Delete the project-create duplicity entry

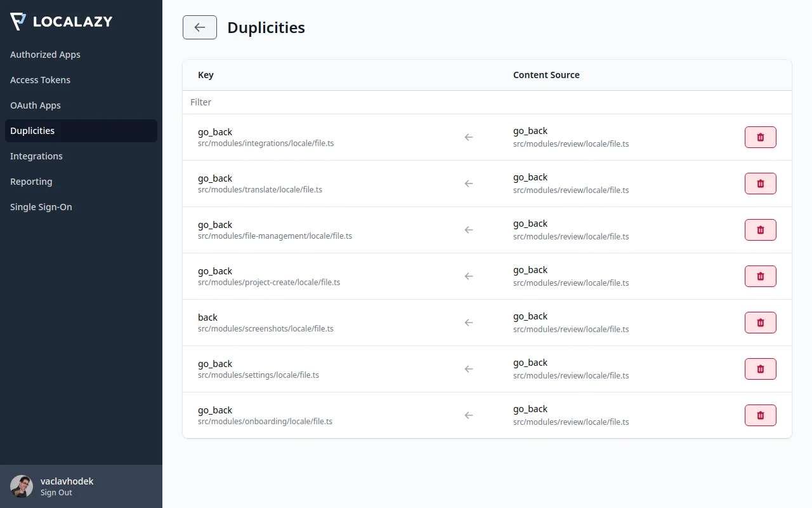point(760,276)
